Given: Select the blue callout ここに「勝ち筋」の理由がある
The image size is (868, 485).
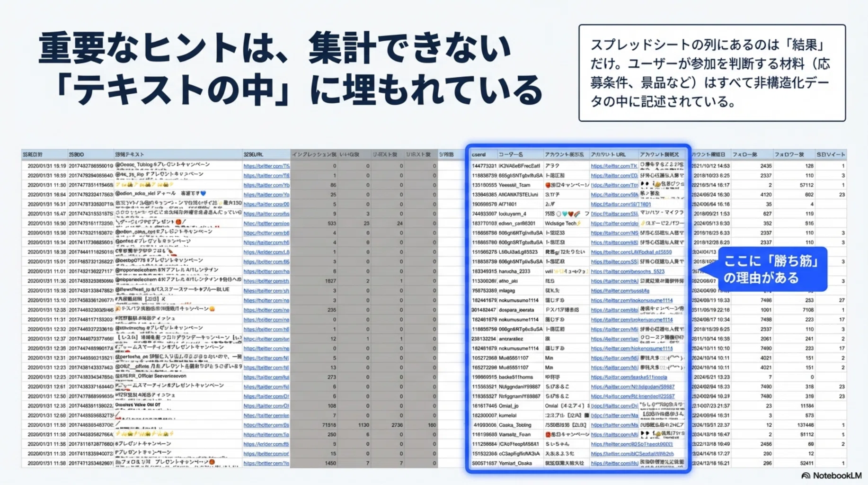Looking at the screenshot, I should coord(771,269).
